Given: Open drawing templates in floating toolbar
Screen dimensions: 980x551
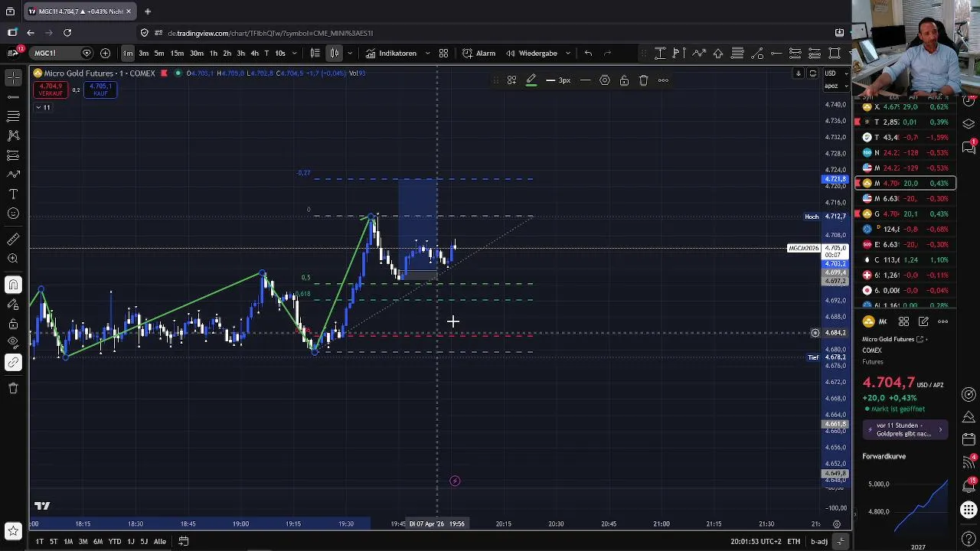Looking at the screenshot, I should (x=511, y=80).
